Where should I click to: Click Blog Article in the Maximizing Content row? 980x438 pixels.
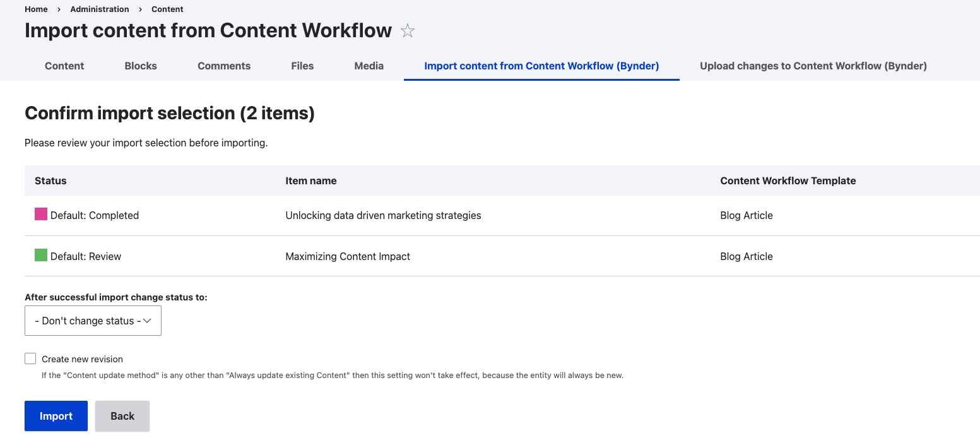point(747,256)
